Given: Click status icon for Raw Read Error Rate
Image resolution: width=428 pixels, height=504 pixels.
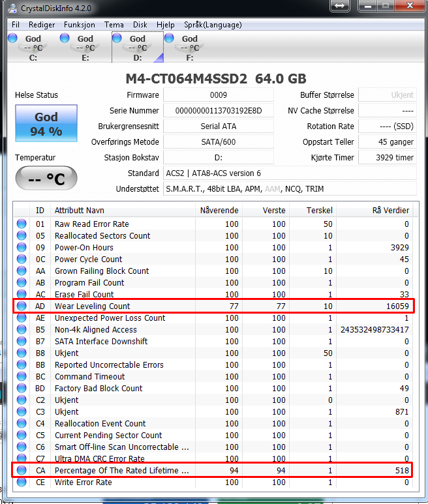Looking at the screenshot, I should pos(22,224).
